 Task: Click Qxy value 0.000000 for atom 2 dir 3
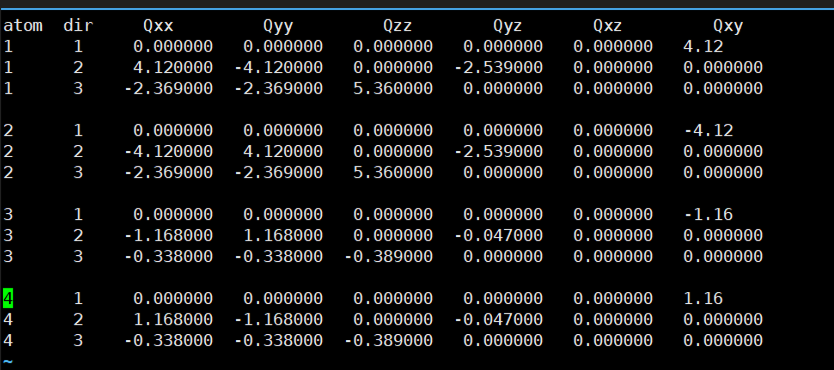(723, 172)
